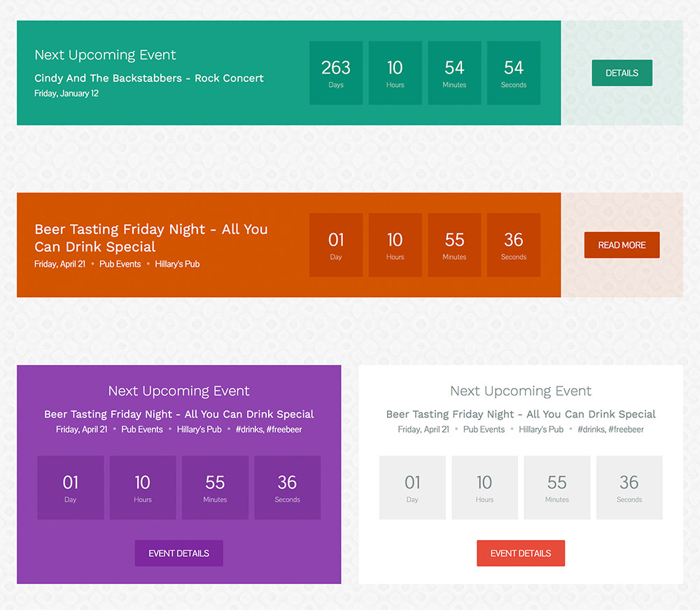Click the green DETAILS button
Image resolution: width=700 pixels, height=610 pixels.
622,73
